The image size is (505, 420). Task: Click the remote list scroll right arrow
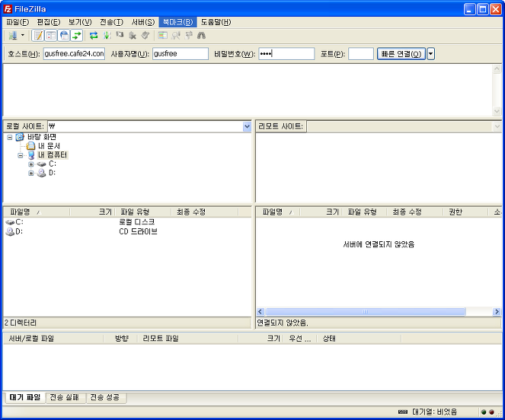497,311
